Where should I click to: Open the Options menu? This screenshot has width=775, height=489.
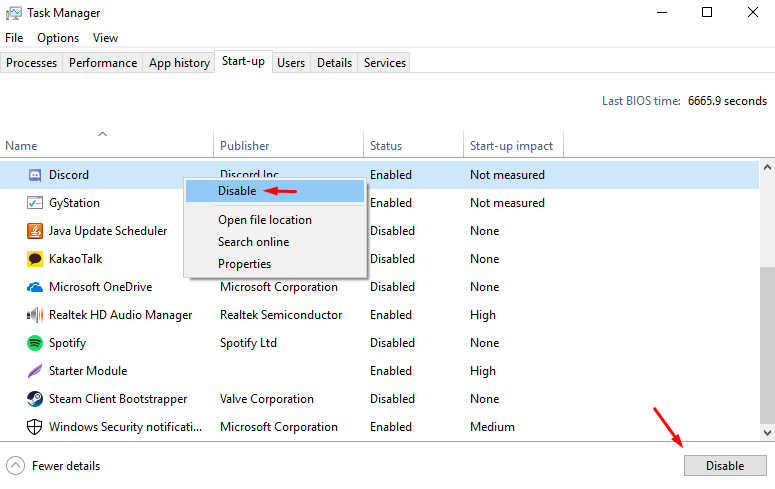[x=58, y=38]
